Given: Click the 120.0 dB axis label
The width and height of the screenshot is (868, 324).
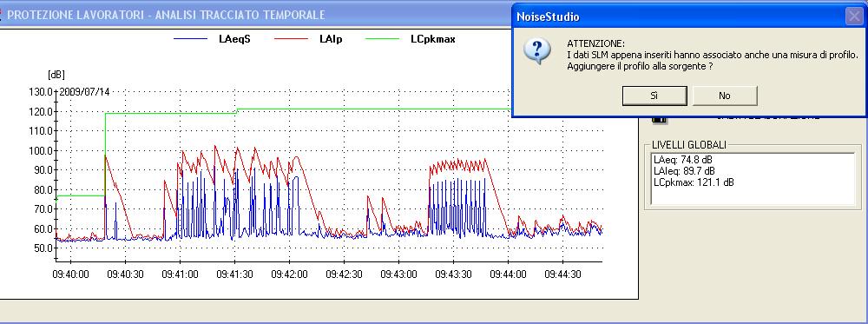Looking at the screenshot, I should (x=40, y=111).
